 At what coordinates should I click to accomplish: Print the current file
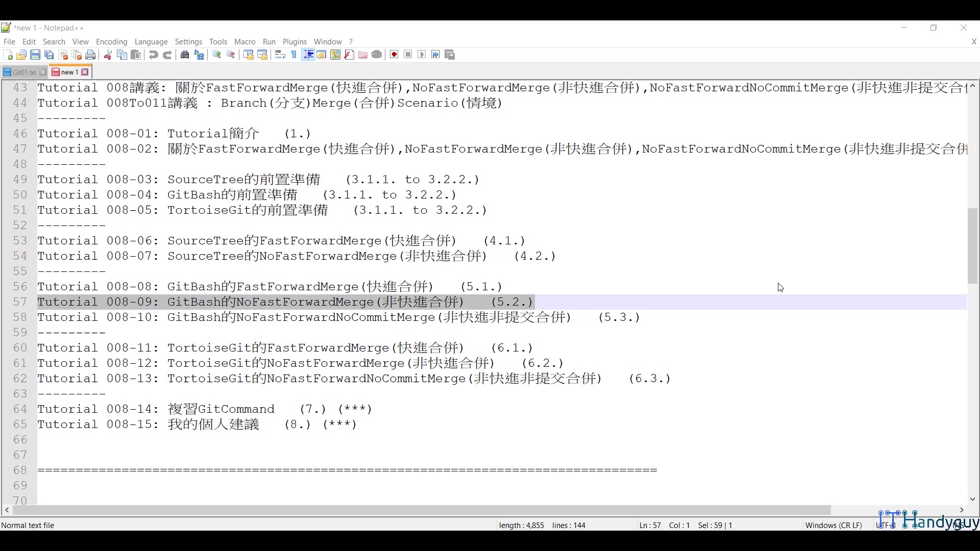(x=90, y=55)
